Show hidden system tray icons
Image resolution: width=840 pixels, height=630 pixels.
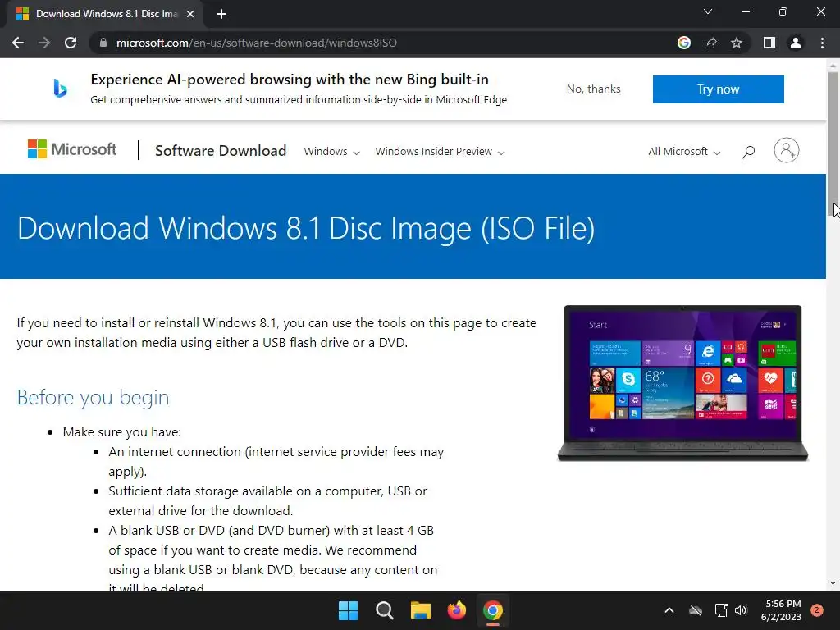pos(669,610)
